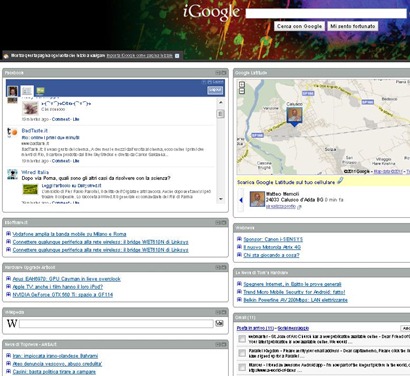Zoom out on the Latitude map

[x=242, y=91]
